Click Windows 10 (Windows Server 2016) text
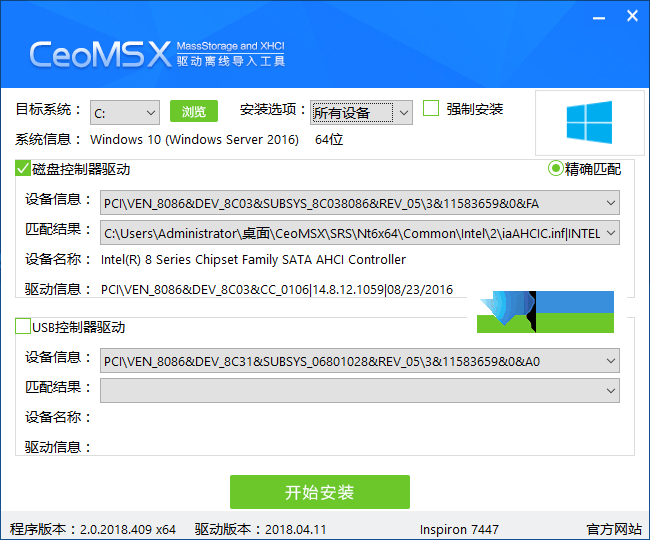 pos(194,140)
